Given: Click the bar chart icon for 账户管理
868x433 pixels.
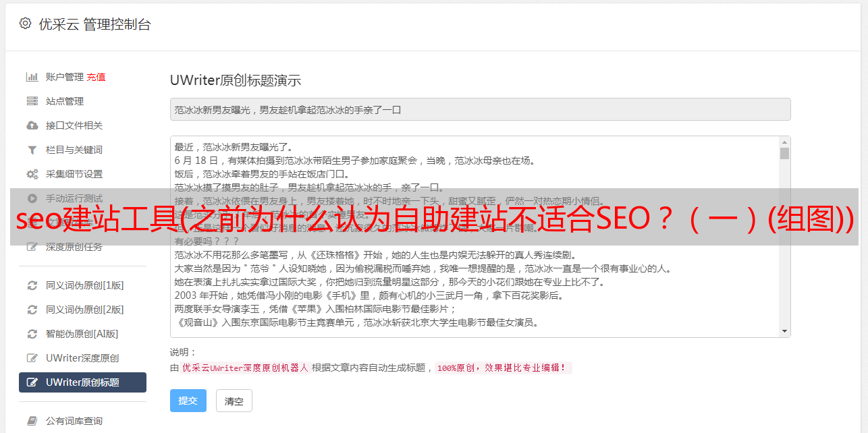Looking at the screenshot, I should pyautogui.click(x=32, y=77).
